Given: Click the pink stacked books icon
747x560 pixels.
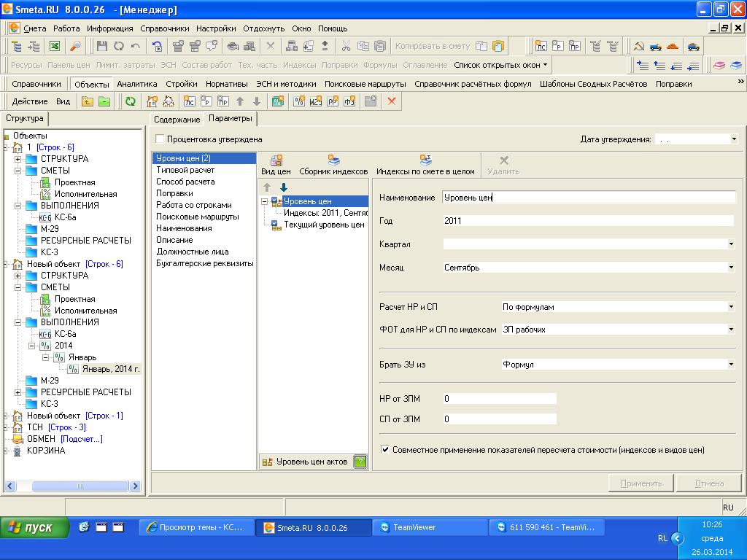Looking at the screenshot, I should coord(719,65).
